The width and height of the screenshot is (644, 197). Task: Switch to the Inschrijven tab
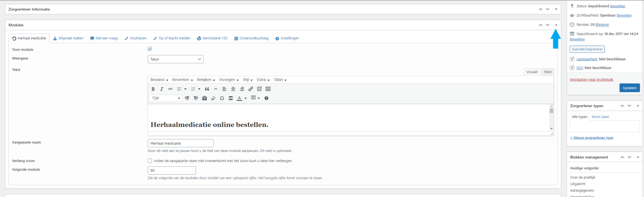click(x=136, y=38)
